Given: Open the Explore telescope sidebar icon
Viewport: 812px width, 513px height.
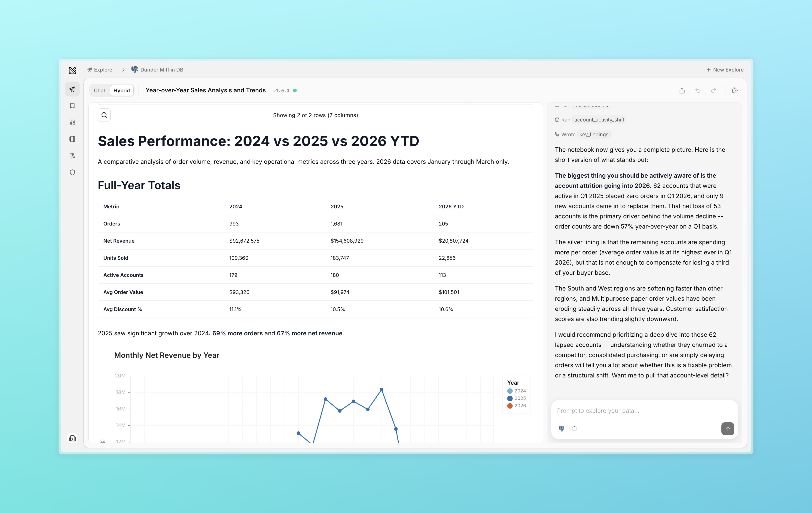Looking at the screenshot, I should point(72,89).
